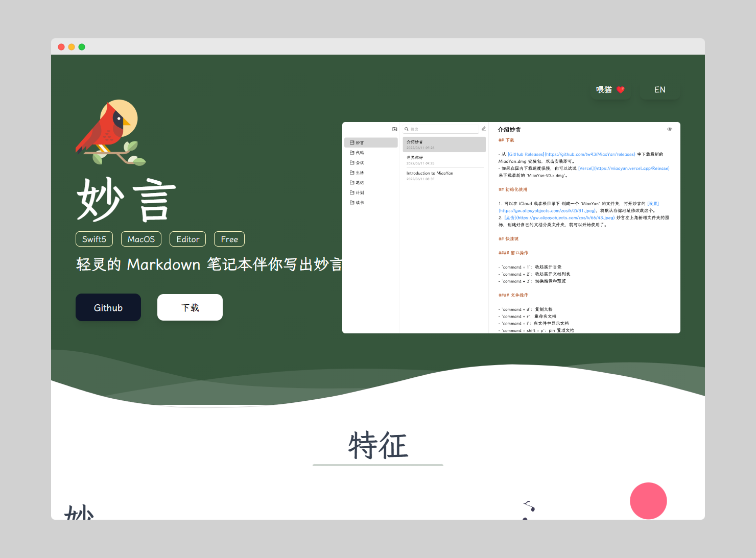756x558 pixels.
Task: Click the white 下载 download button
Action: click(x=190, y=307)
